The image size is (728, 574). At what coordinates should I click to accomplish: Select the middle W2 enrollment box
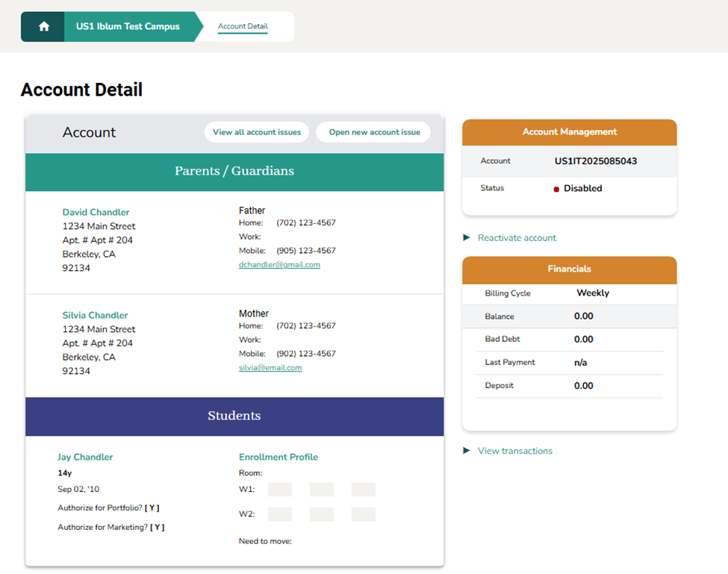(321, 514)
